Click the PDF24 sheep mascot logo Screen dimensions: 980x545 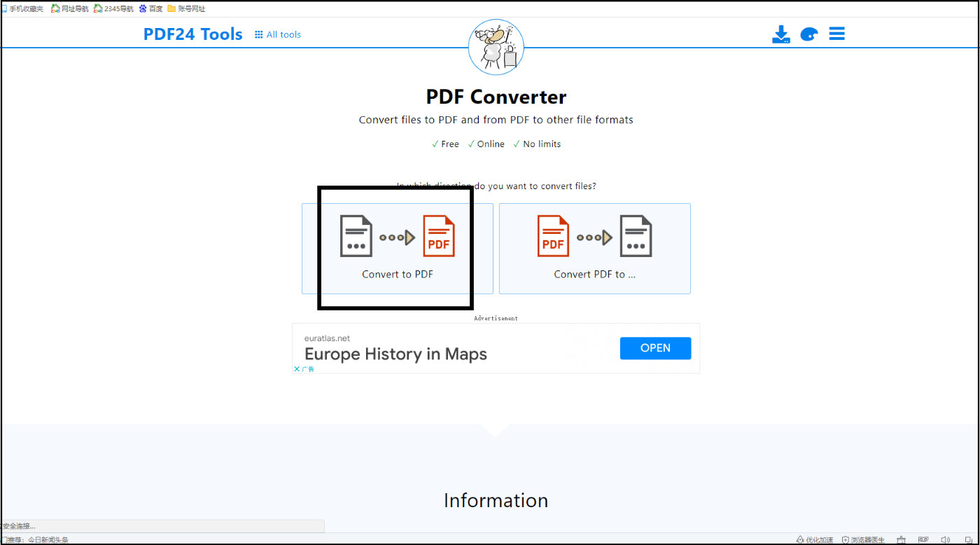click(x=496, y=47)
